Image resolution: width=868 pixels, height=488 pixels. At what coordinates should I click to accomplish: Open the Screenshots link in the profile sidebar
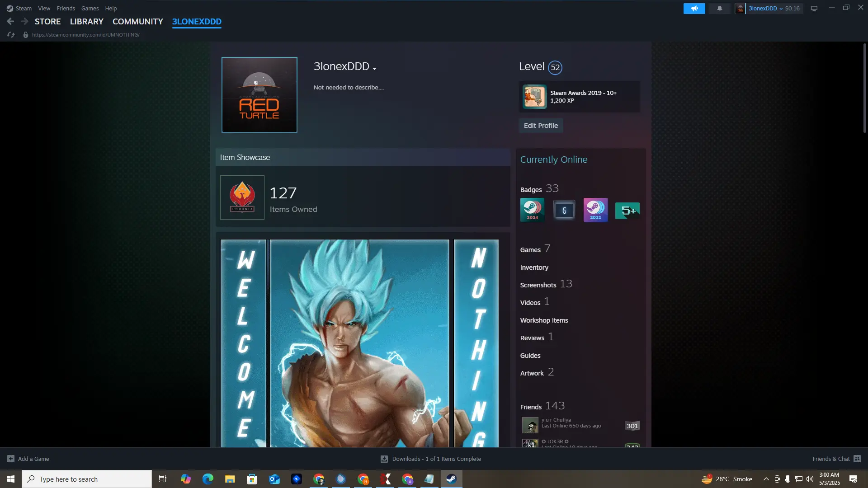538,285
